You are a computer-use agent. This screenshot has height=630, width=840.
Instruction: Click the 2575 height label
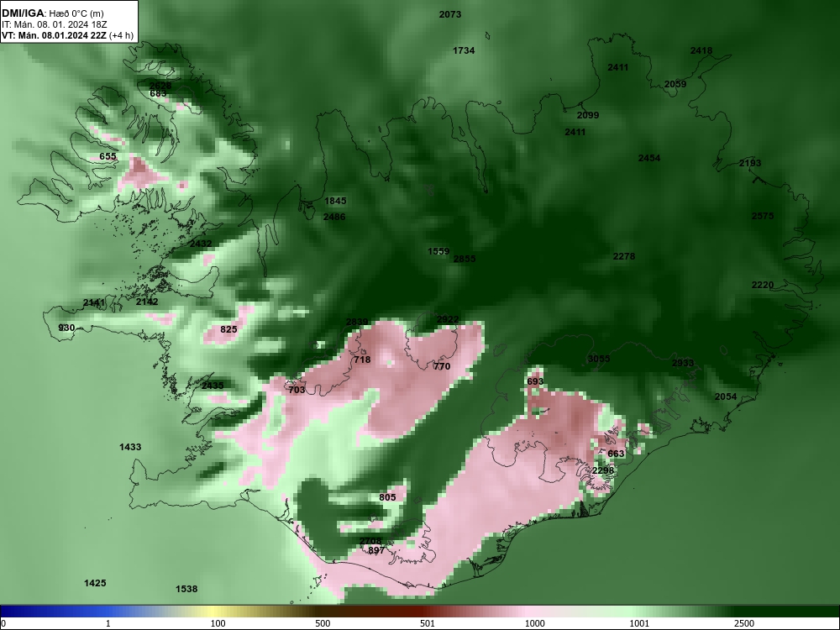(763, 216)
